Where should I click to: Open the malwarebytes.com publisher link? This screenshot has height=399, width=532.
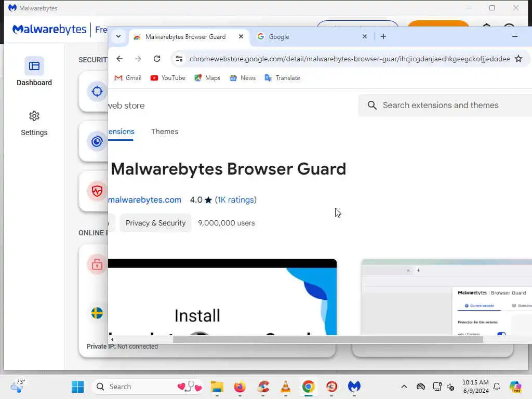pos(144,200)
